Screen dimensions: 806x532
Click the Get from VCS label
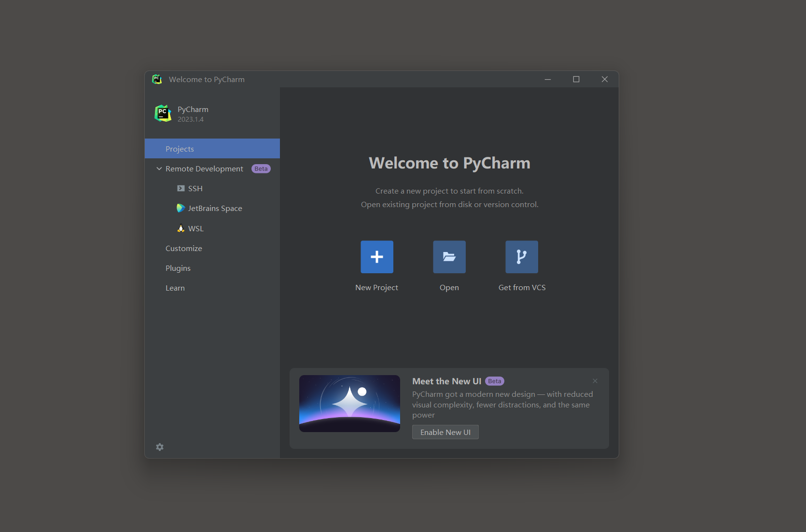522,287
